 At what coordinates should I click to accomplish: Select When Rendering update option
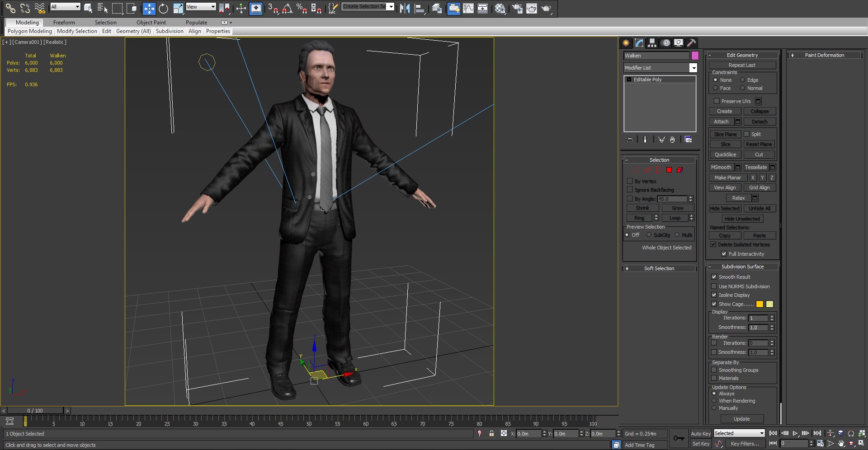[x=714, y=401]
